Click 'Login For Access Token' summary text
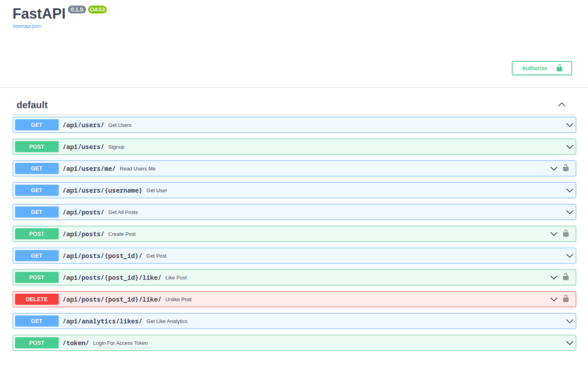 [x=121, y=343]
